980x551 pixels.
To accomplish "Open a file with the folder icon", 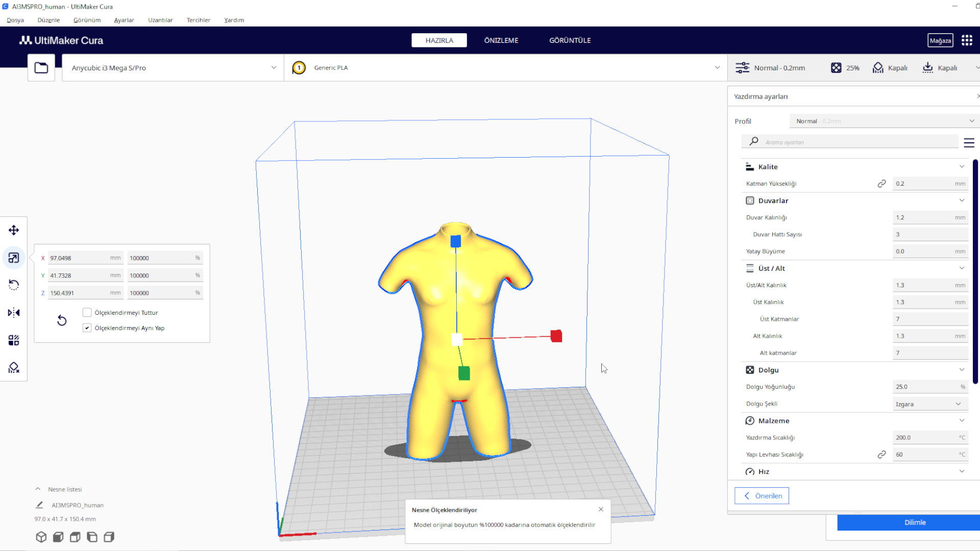I will coord(41,67).
